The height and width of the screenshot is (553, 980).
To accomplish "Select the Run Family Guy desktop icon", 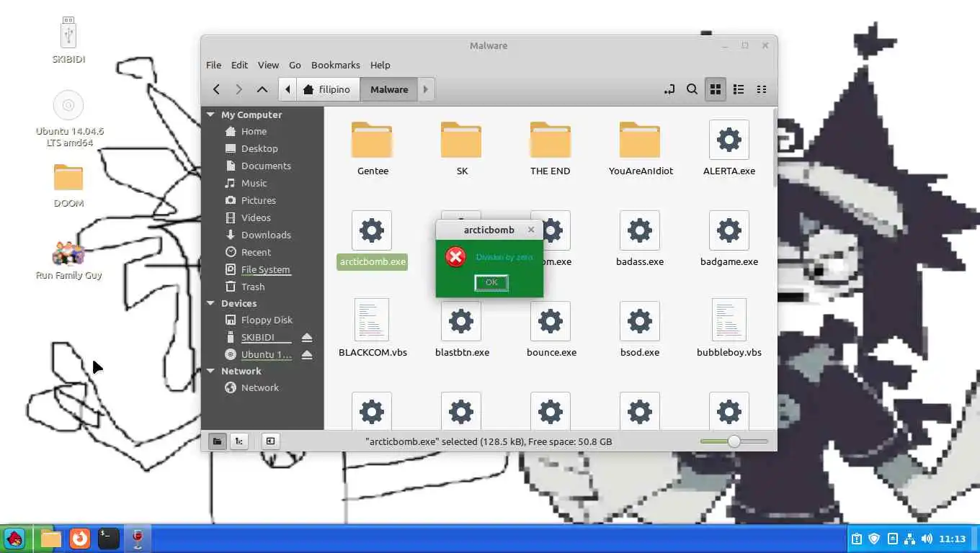I will click(x=68, y=261).
